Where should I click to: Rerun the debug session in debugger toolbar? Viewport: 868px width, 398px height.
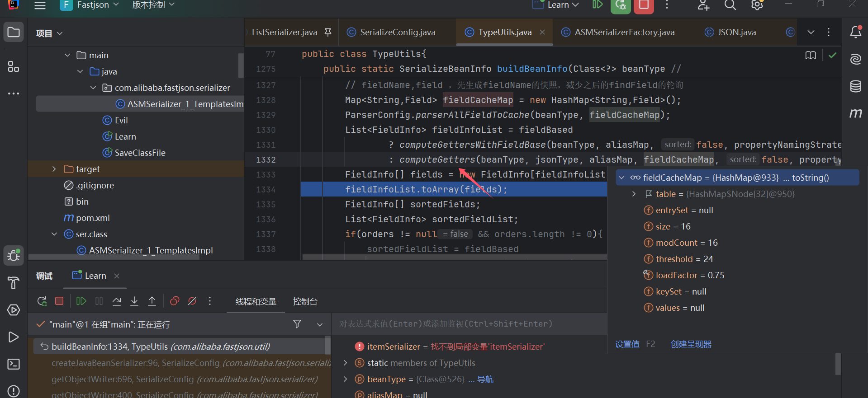[x=42, y=301]
